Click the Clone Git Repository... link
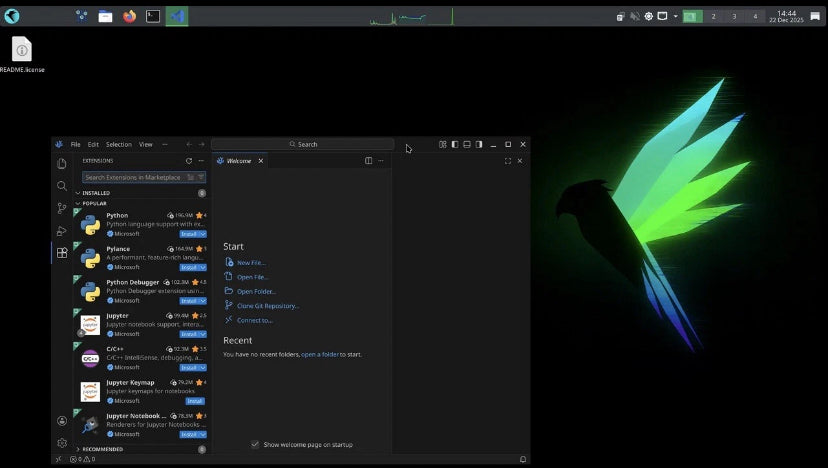Viewport: 828px width, 468px height. click(268, 306)
